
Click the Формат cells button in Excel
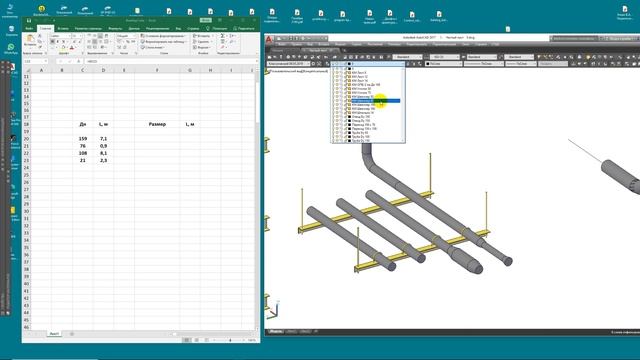click(201, 47)
